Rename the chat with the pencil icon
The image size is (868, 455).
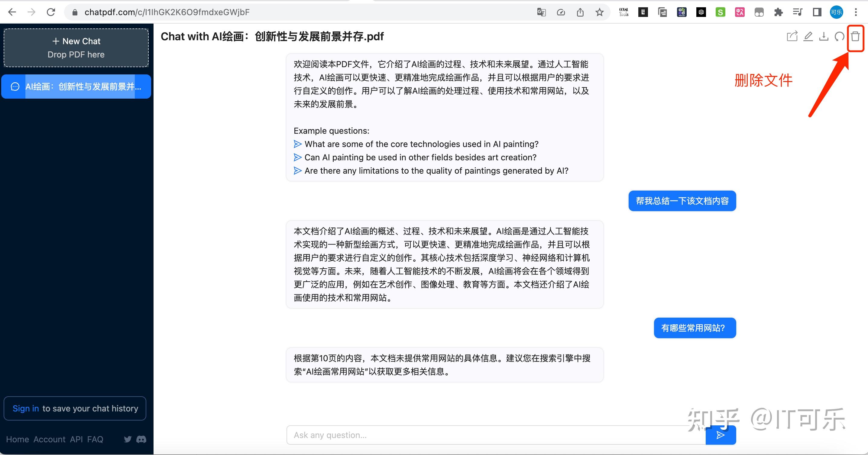click(808, 36)
